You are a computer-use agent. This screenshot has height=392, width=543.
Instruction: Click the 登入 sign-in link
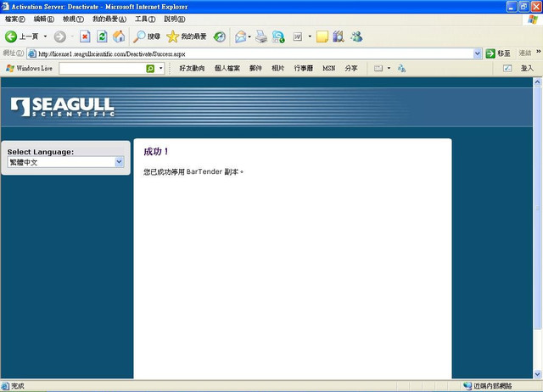point(527,68)
